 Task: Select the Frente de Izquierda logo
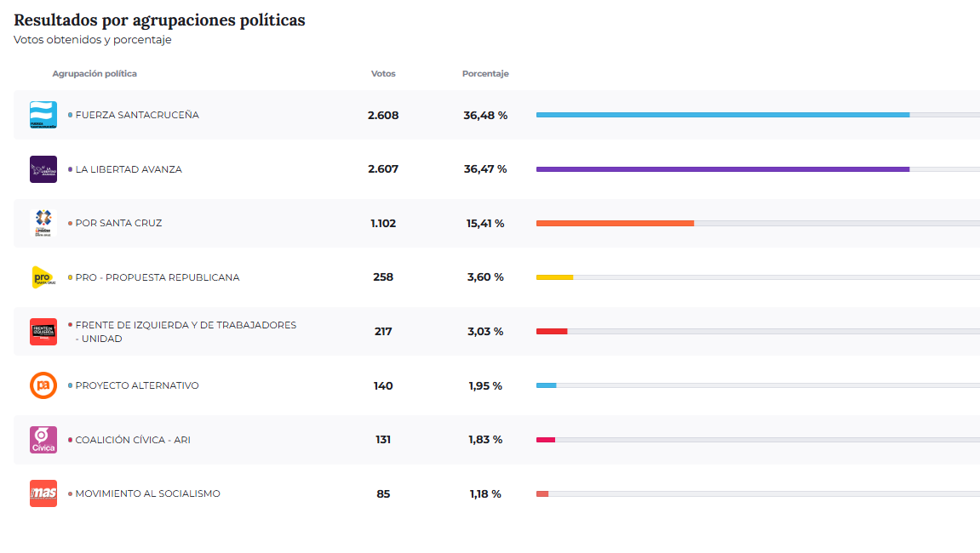click(43, 331)
